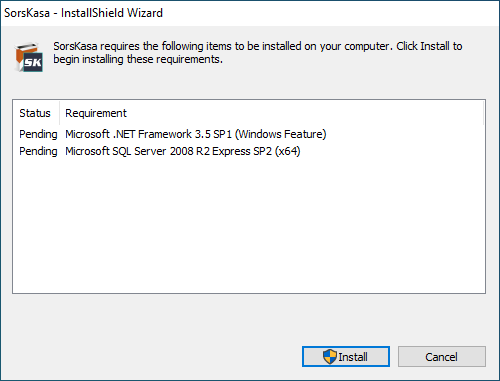
Task: Click the divider between Status and Requirement headers
Action: 59,113
